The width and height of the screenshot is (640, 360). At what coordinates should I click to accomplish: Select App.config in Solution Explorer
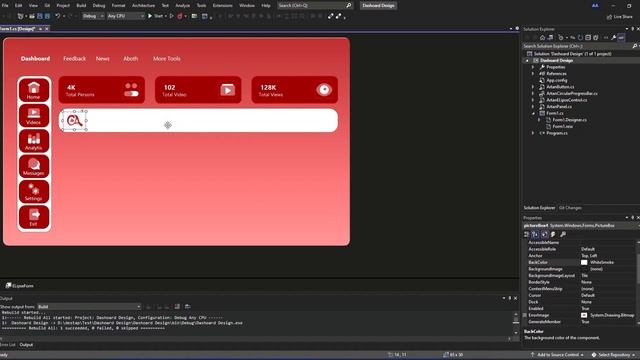(x=557, y=80)
